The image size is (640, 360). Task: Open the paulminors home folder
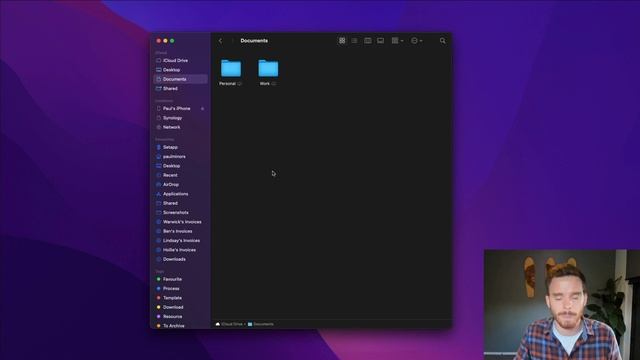click(x=180, y=157)
